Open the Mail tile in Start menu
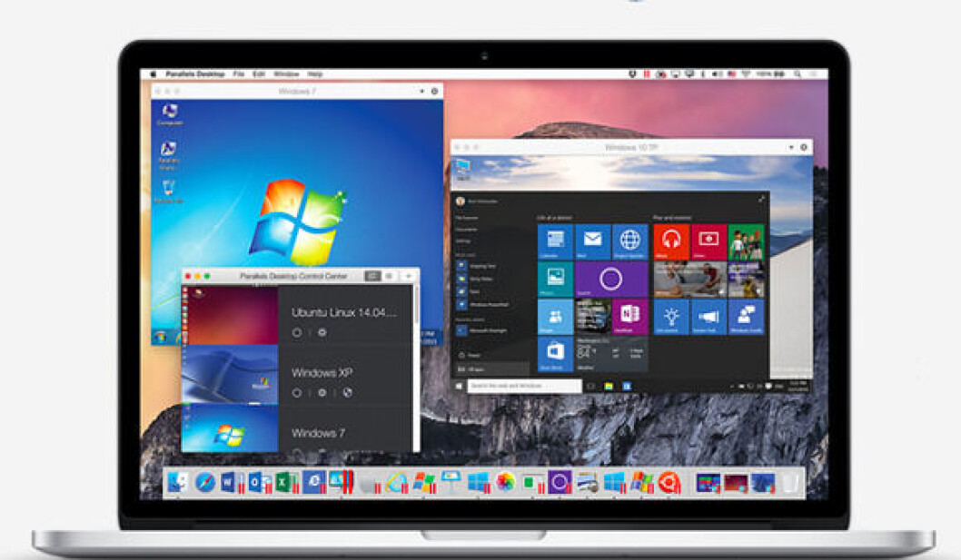 pos(592,242)
